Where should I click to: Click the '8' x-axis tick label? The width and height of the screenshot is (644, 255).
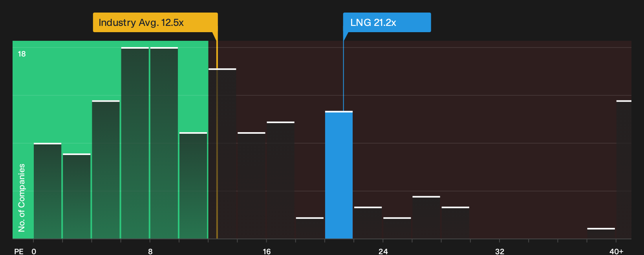150,251
